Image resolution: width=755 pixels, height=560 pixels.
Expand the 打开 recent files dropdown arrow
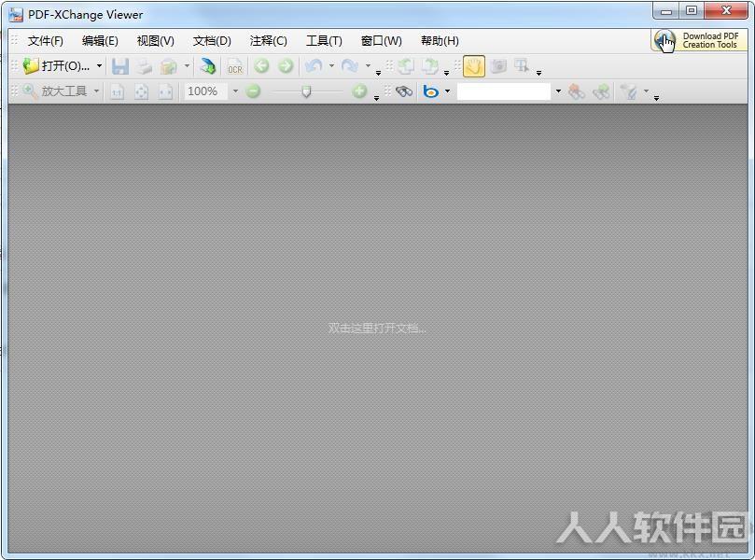click(99, 66)
